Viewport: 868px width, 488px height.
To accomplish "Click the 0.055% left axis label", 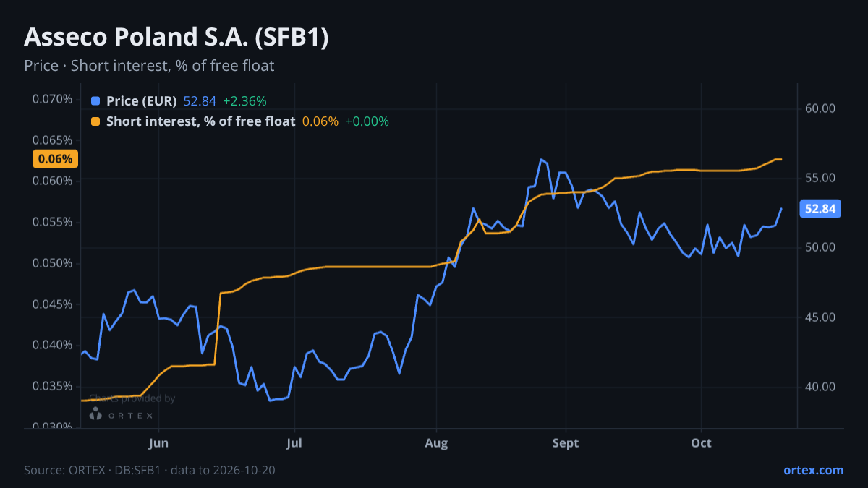I will 52,222.
